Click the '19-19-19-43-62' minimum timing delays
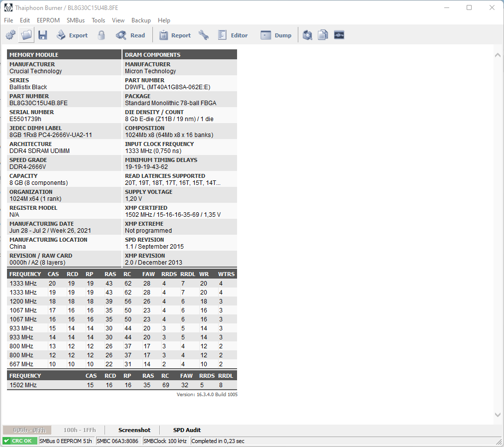The height and width of the screenshot is (447, 504). (x=146, y=167)
